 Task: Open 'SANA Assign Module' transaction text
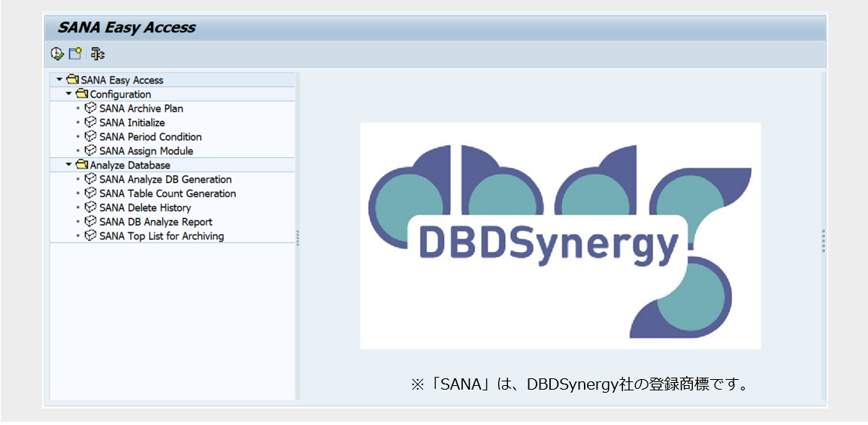(x=147, y=151)
